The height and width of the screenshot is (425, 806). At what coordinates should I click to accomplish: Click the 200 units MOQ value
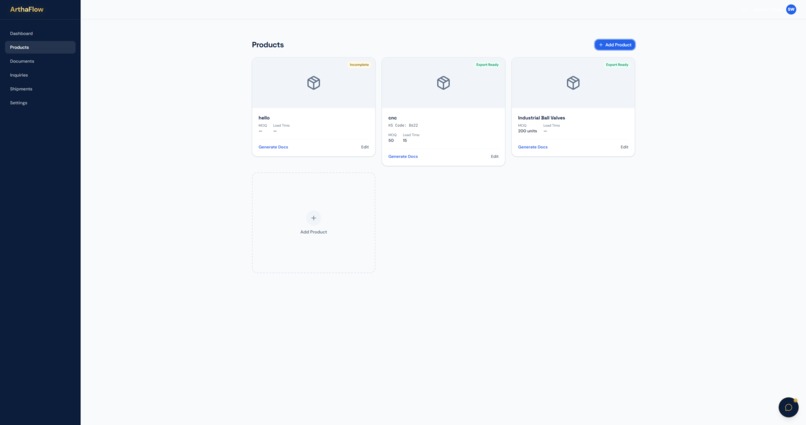527,131
